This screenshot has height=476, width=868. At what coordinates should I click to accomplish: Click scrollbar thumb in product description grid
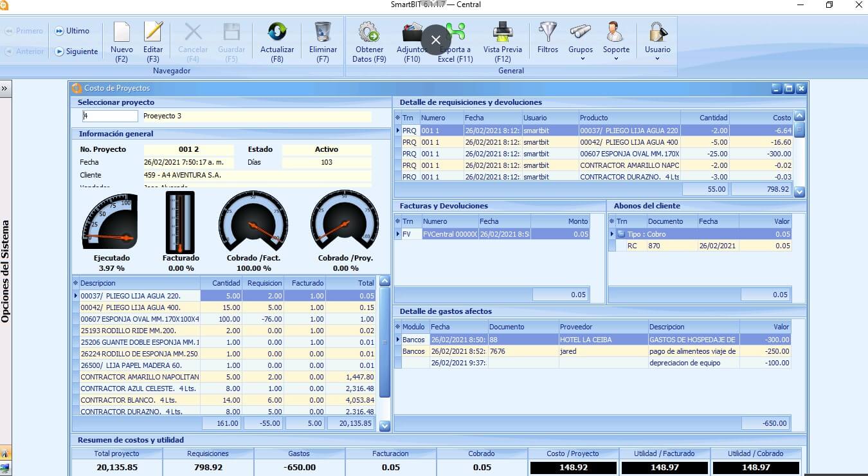tap(385, 342)
